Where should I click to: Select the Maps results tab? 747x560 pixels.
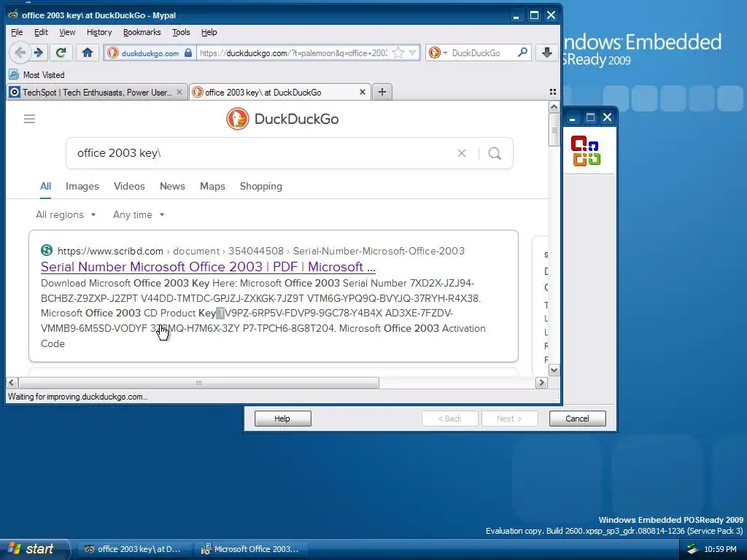coord(212,186)
